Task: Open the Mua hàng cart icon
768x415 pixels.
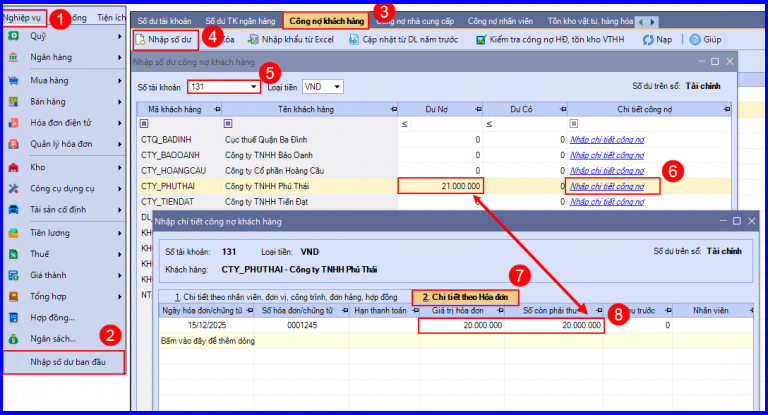Action: (13, 80)
